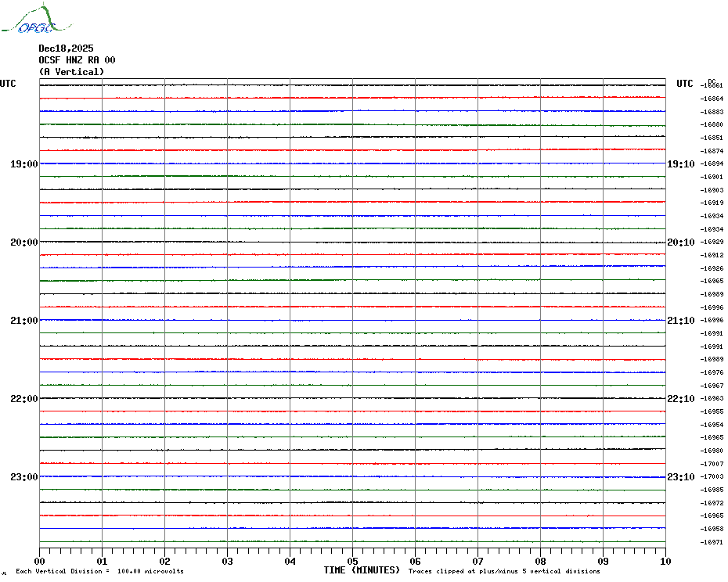Click the DC offset value -16901
The height and width of the screenshot is (582, 728).
click(x=712, y=177)
